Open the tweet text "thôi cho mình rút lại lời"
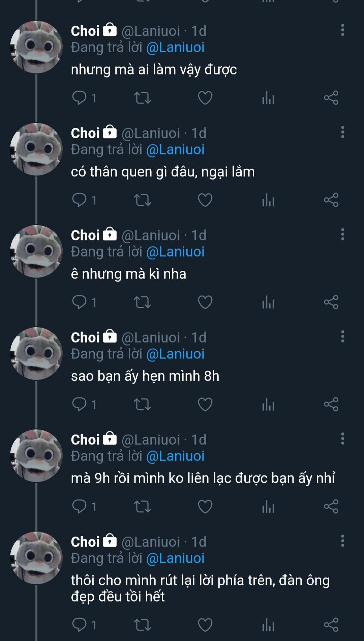 tap(200, 588)
